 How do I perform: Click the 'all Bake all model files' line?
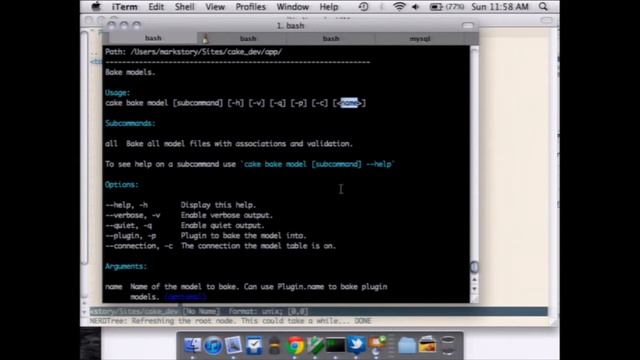[229, 144]
